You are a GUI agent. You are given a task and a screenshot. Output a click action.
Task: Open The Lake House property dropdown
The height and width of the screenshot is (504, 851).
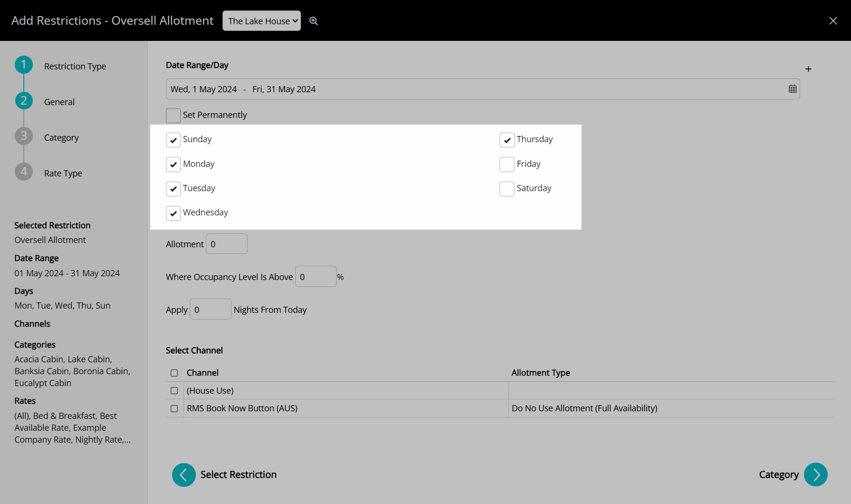pos(261,21)
